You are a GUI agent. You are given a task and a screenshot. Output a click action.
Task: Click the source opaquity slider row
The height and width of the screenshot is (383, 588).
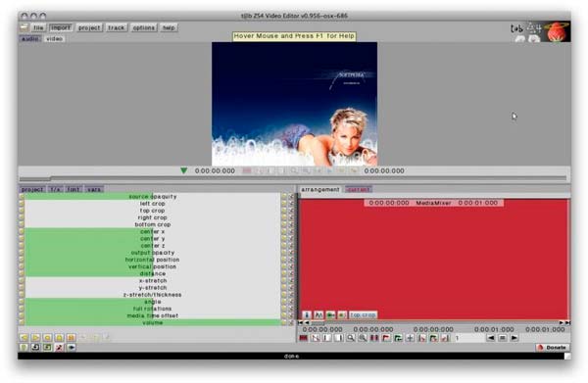(153, 196)
